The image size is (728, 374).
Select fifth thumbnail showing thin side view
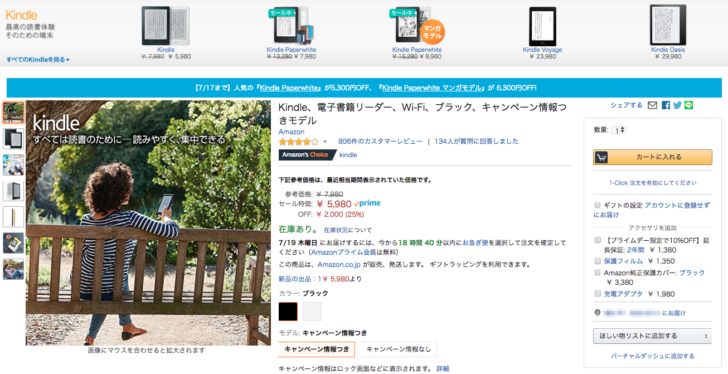coord(13,217)
